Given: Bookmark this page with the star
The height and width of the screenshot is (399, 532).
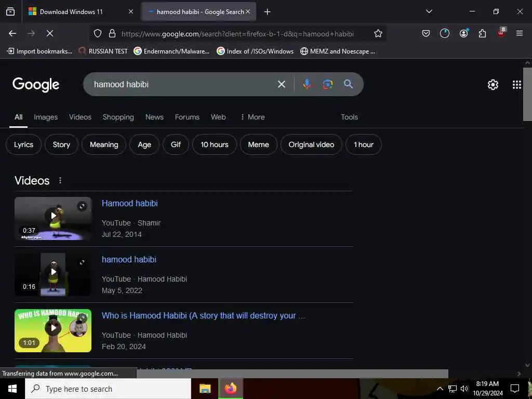Looking at the screenshot, I should (378, 33).
